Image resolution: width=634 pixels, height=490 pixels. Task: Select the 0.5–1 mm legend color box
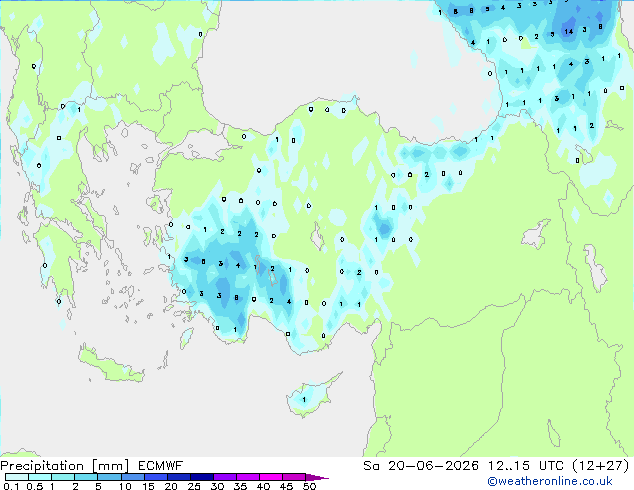40,477
